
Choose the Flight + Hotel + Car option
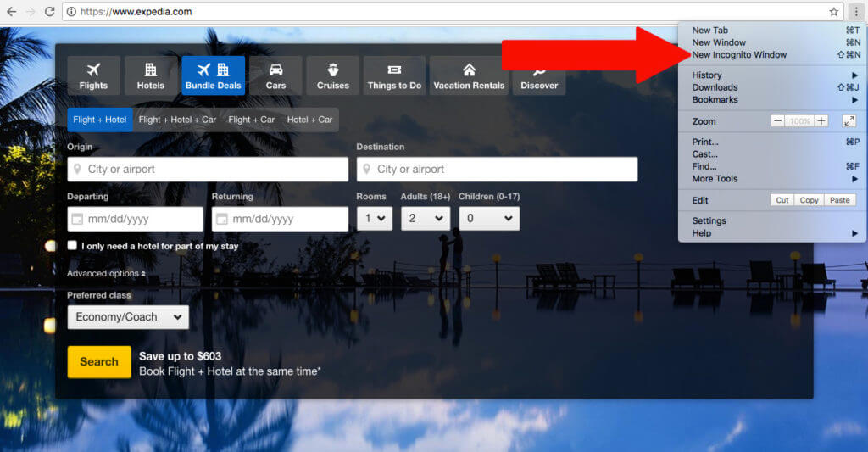point(178,120)
